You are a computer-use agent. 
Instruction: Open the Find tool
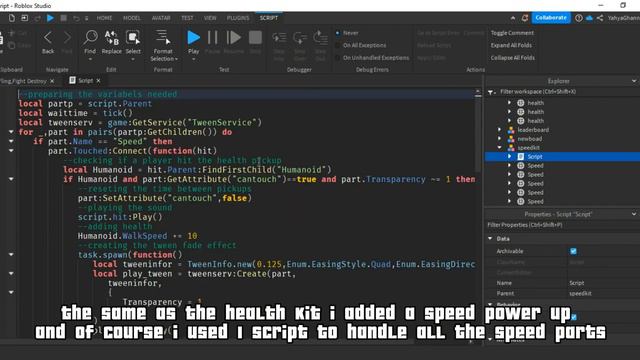tap(90, 38)
